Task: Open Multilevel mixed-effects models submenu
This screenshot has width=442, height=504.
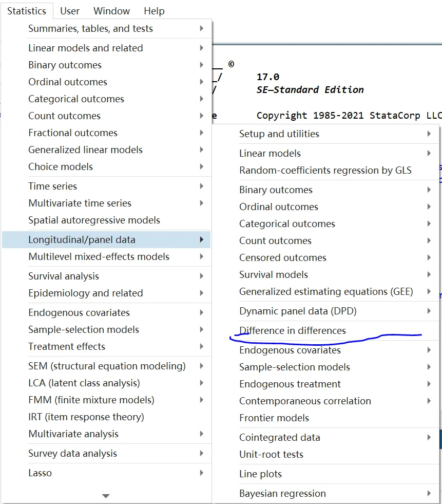Action: (x=106, y=256)
